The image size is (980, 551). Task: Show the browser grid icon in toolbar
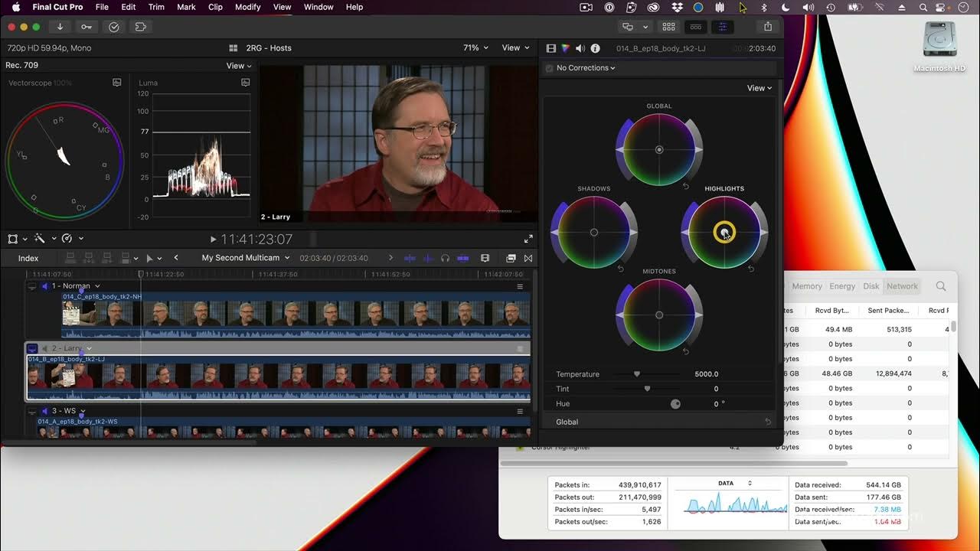(668, 27)
